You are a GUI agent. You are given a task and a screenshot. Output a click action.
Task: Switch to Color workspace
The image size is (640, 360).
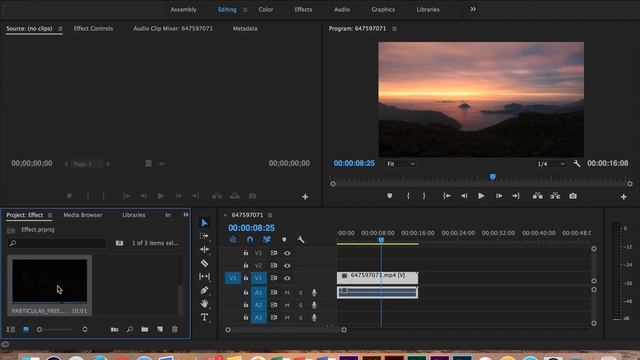266,9
